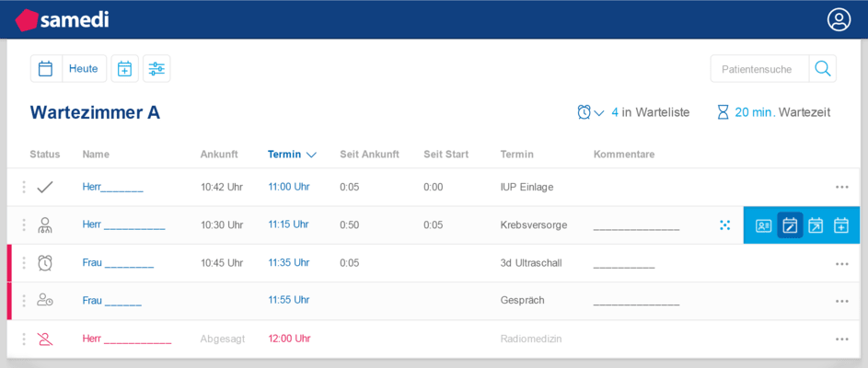Click the add new appointment calendar-plus icon
The width and height of the screenshot is (868, 368).
[x=124, y=69]
